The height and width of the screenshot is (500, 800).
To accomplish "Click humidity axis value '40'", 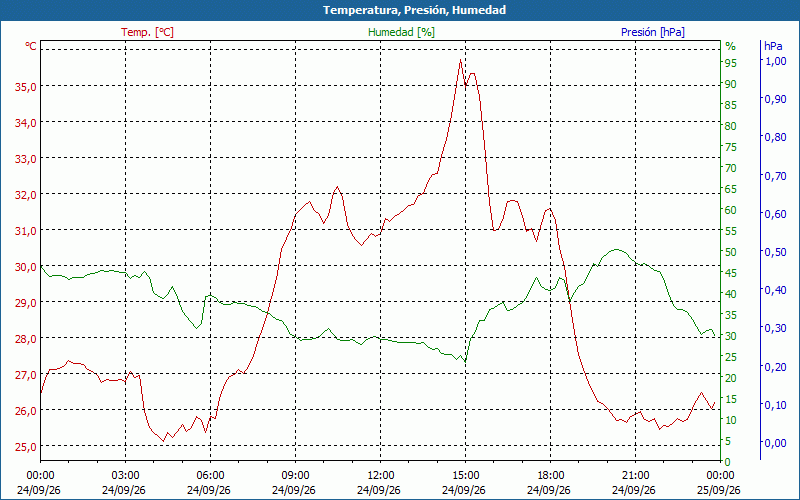I will [731, 294].
